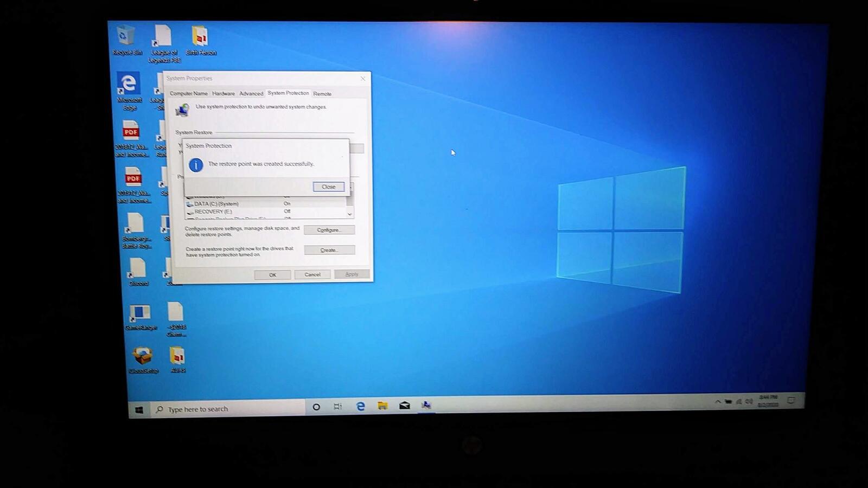Open the Mail app in taskbar

point(404,406)
